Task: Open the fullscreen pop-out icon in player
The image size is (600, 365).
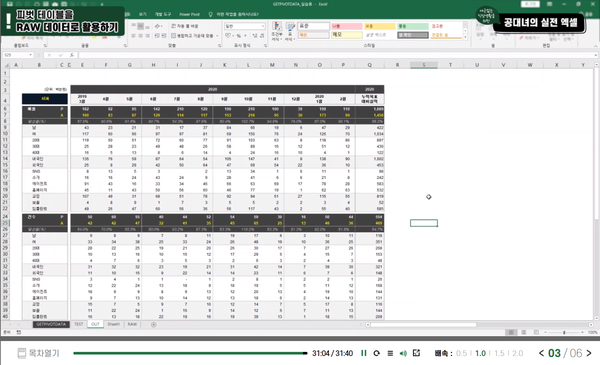Action: pos(416,353)
